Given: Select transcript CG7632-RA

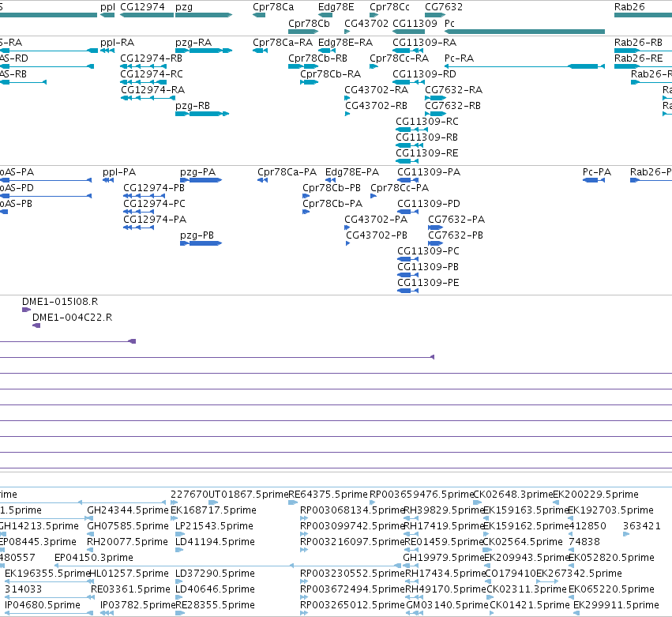Looking at the screenshot, I should pos(435,98).
